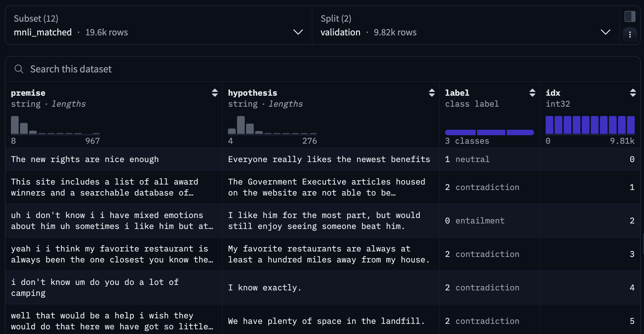Screen dimensions: 644x334
Task: Click the neutral label in first row
Action: coord(472,159)
